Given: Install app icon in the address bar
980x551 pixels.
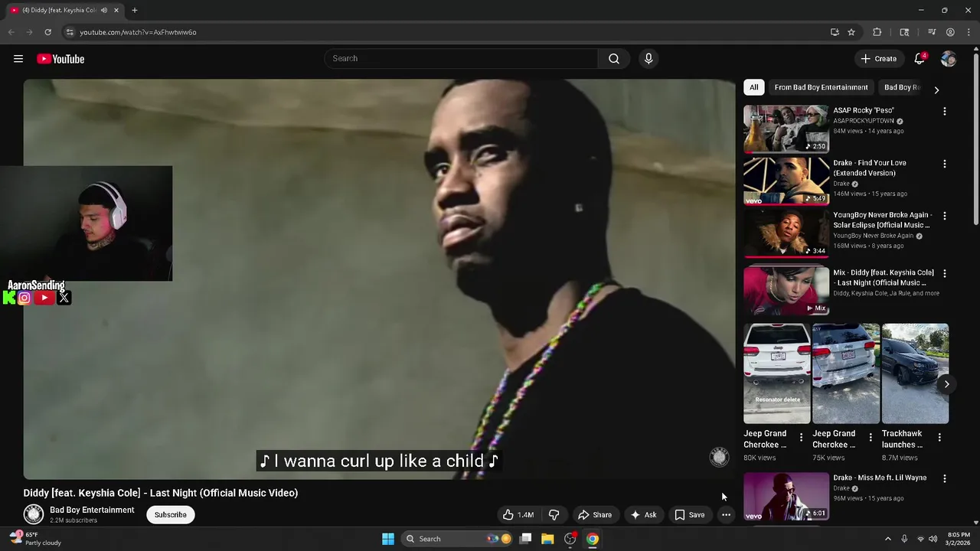Looking at the screenshot, I should [x=835, y=32].
